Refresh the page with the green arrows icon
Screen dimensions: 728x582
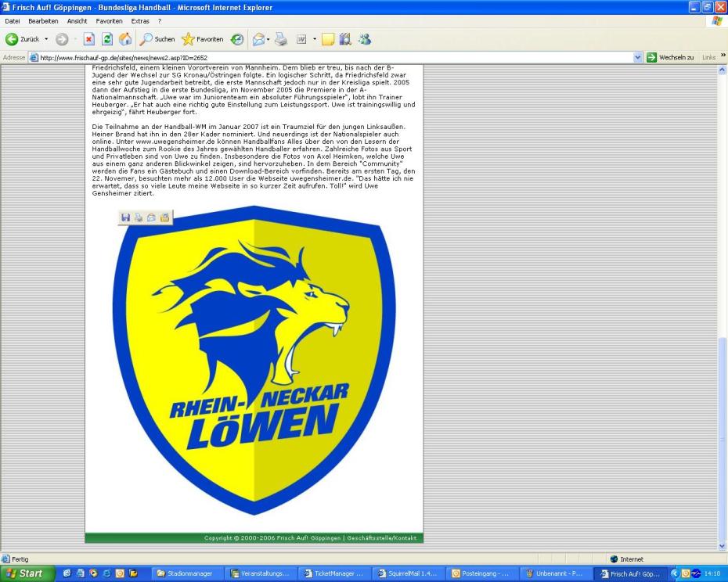[106, 39]
